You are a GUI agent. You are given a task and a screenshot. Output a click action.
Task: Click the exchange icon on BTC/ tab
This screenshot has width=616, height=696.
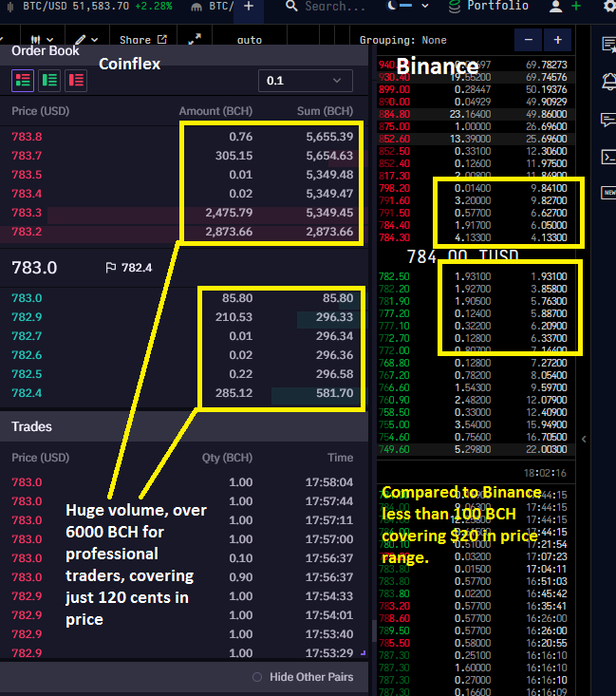click(x=196, y=7)
